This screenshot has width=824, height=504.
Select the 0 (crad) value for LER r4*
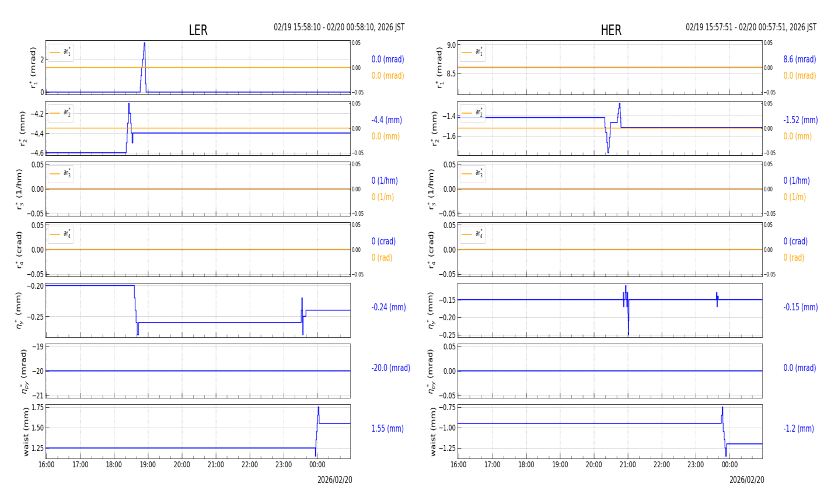click(x=383, y=242)
